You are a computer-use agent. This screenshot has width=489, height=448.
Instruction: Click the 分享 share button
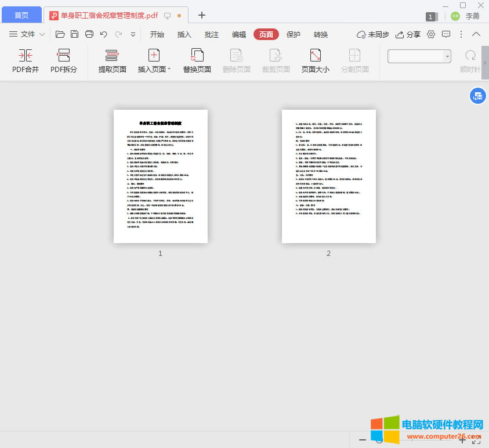pos(408,34)
